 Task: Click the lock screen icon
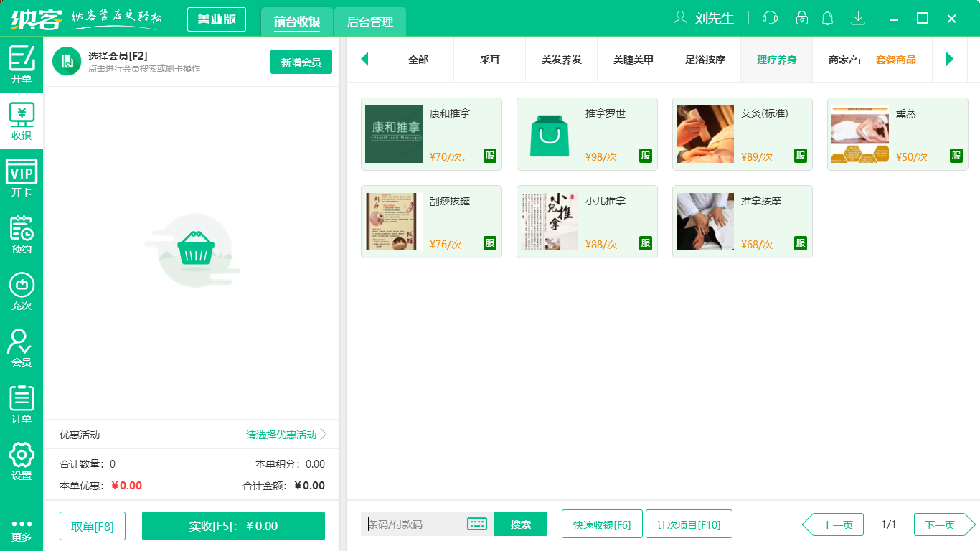(802, 18)
